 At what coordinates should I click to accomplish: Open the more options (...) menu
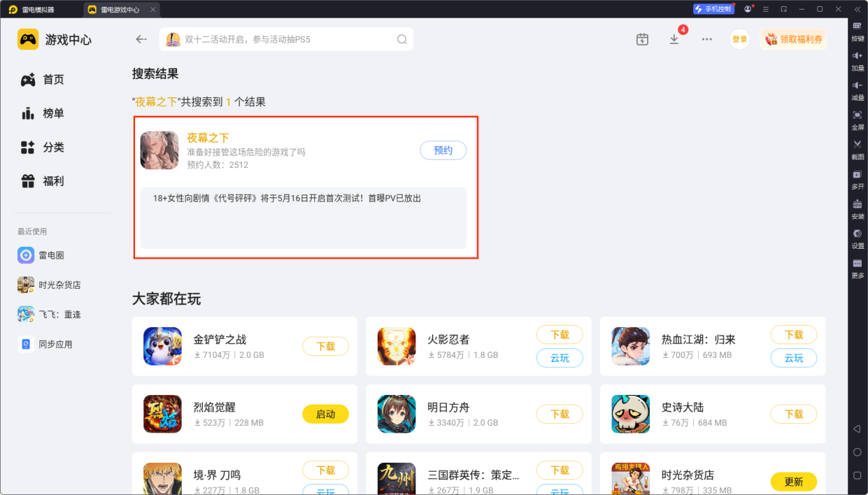[x=706, y=40]
